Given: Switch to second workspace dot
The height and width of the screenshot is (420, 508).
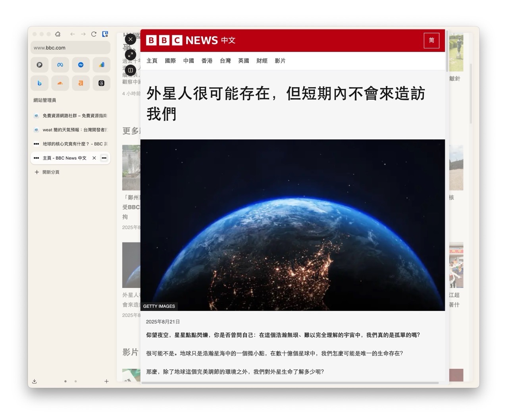Looking at the screenshot, I should pos(76,381).
